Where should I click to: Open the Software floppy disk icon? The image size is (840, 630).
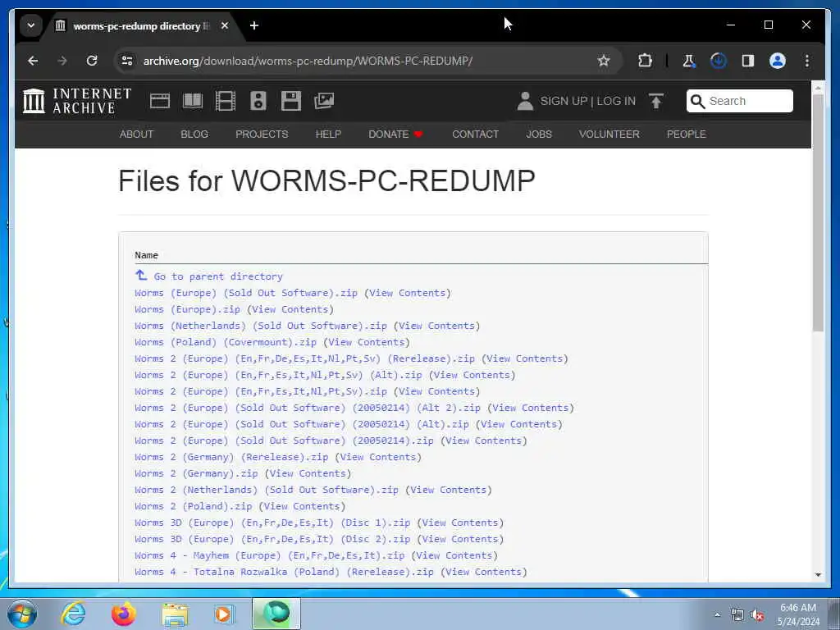click(291, 101)
